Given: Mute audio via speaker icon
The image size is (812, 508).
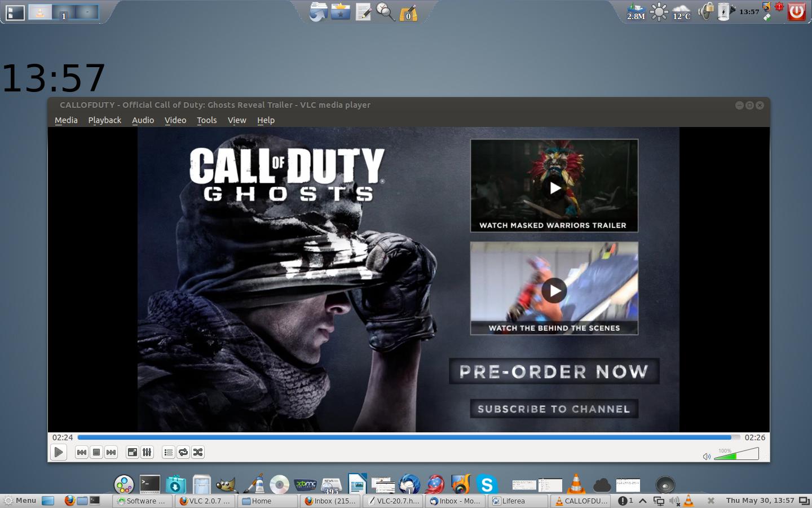Looking at the screenshot, I should tap(707, 456).
